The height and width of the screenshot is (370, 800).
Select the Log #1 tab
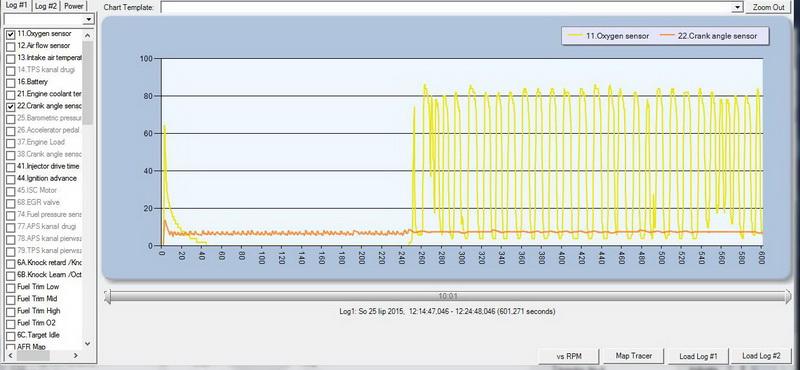pos(16,5)
